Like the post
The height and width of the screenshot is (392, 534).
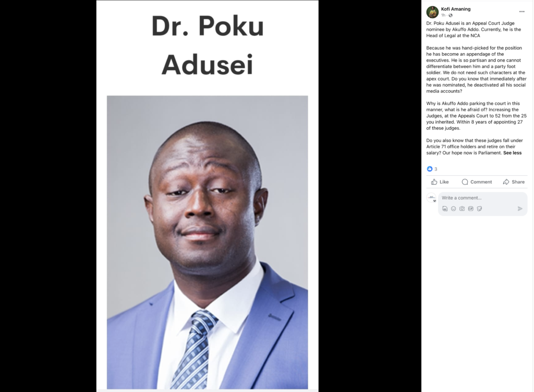[440, 182]
